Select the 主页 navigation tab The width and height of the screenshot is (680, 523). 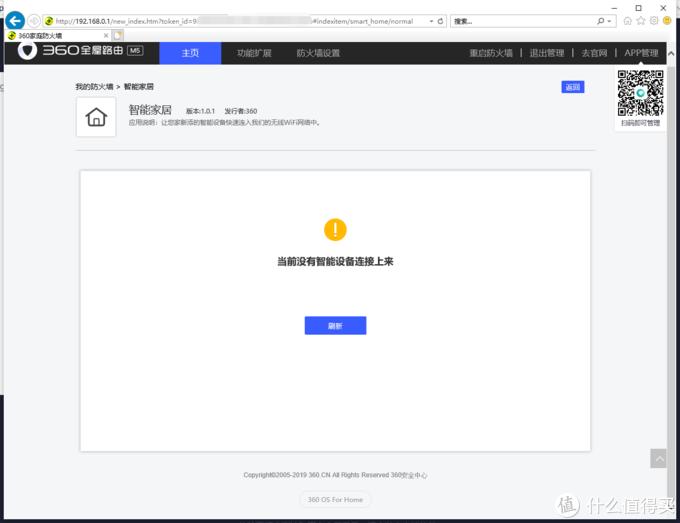(x=190, y=53)
